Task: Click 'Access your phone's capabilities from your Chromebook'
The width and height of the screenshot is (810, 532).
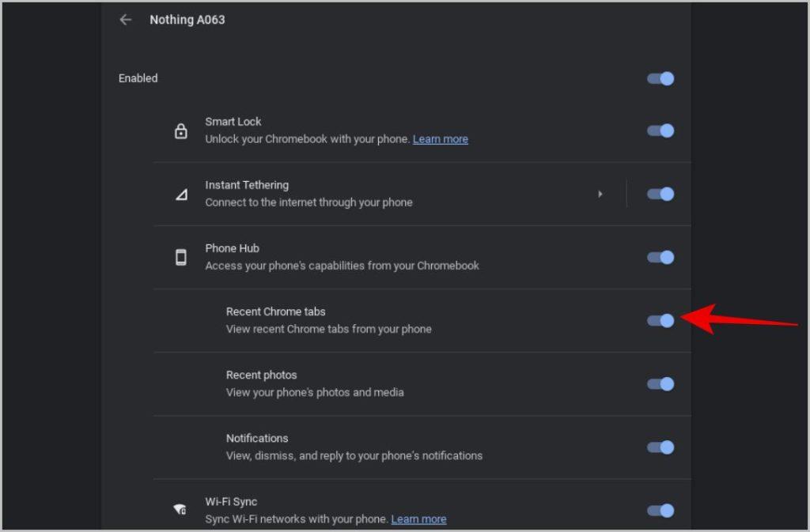Action: click(x=342, y=266)
